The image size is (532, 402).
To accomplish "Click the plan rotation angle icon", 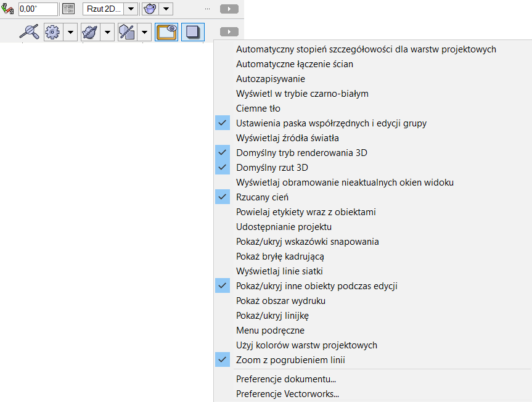I will coord(7,9).
